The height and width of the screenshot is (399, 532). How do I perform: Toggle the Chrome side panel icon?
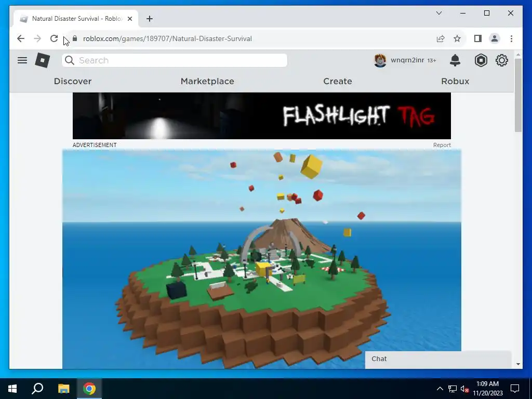click(x=478, y=38)
